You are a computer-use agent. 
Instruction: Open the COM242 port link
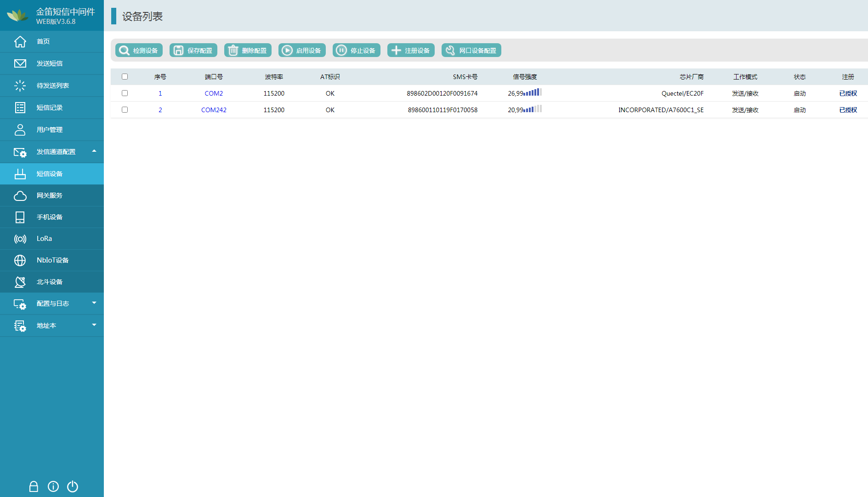pos(214,110)
